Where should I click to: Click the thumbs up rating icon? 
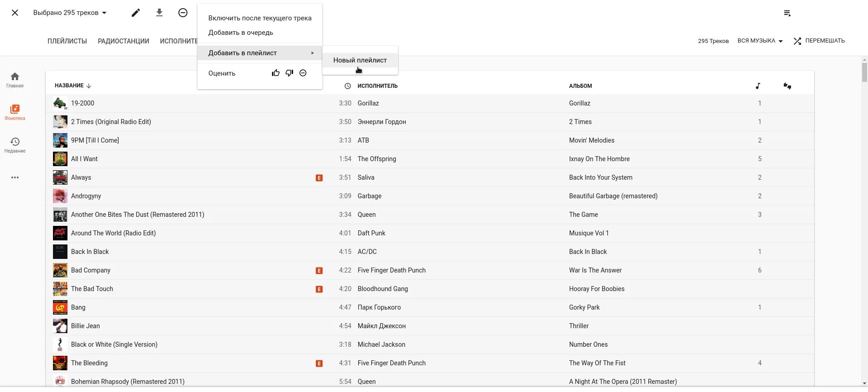point(276,73)
